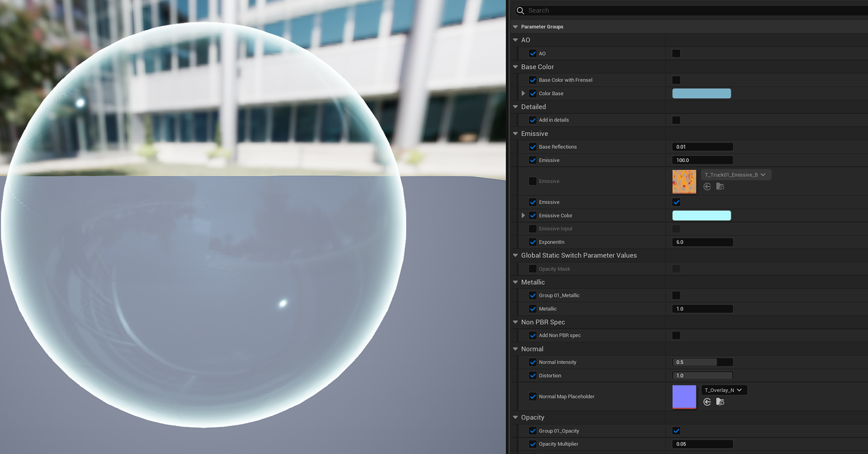Click the Emissive texture thumbnail
This screenshot has height=454, width=868.
click(x=684, y=181)
